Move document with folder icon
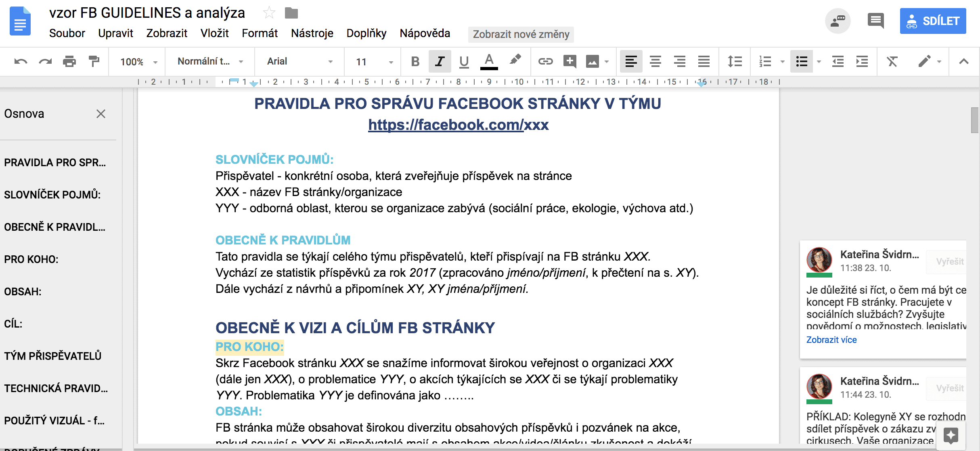980x451 pixels. (x=291, y=13)
